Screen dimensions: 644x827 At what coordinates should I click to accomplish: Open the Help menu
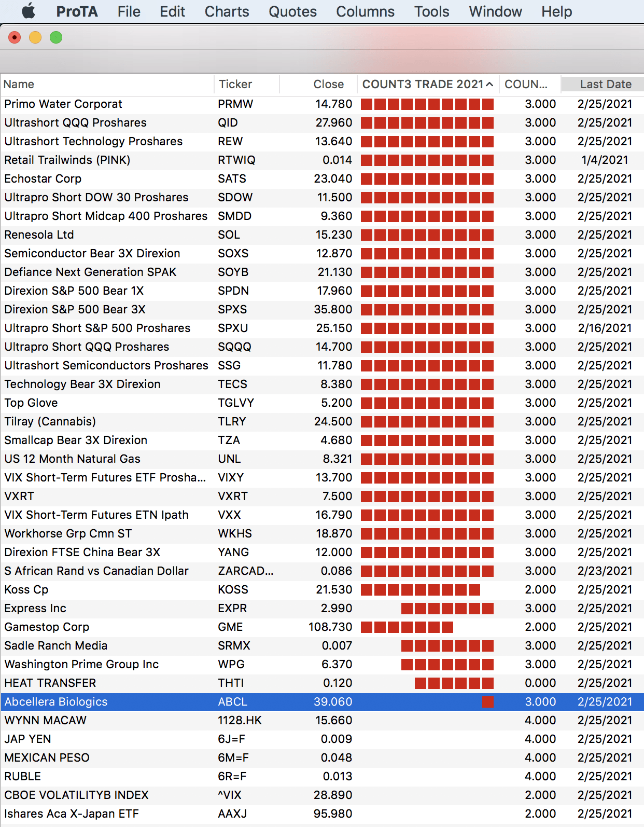[556, 11]
